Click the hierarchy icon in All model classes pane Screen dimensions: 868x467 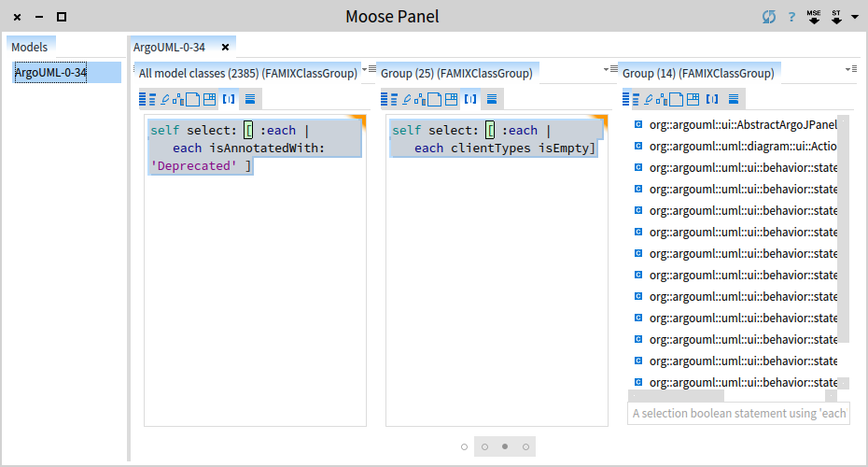point(177,98)
